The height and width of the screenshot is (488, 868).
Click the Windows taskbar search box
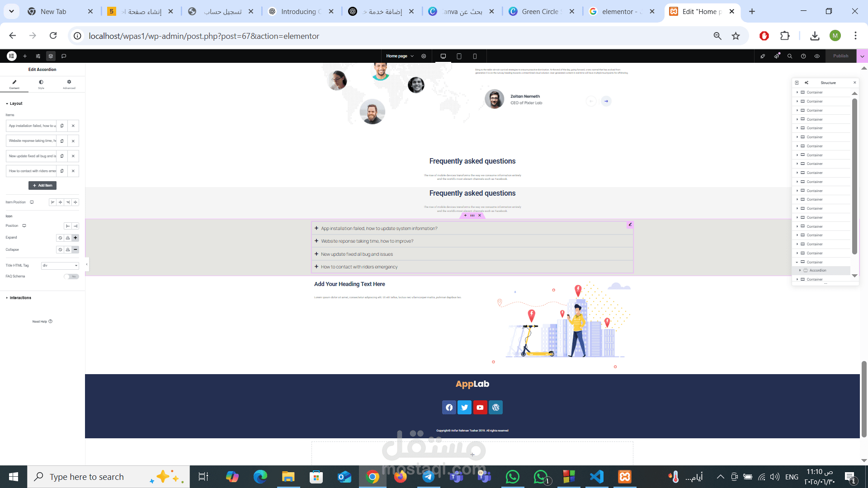click(108, 477)
